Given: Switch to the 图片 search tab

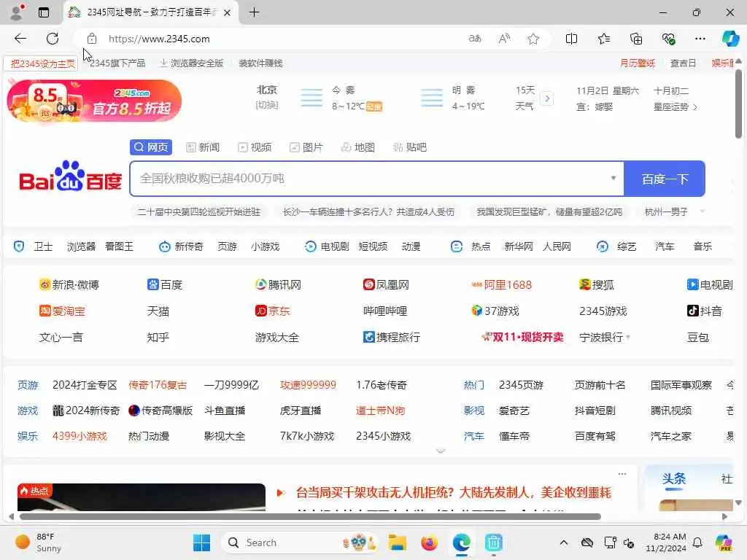Looking at the screenshot, I should [x=306, y=147].
